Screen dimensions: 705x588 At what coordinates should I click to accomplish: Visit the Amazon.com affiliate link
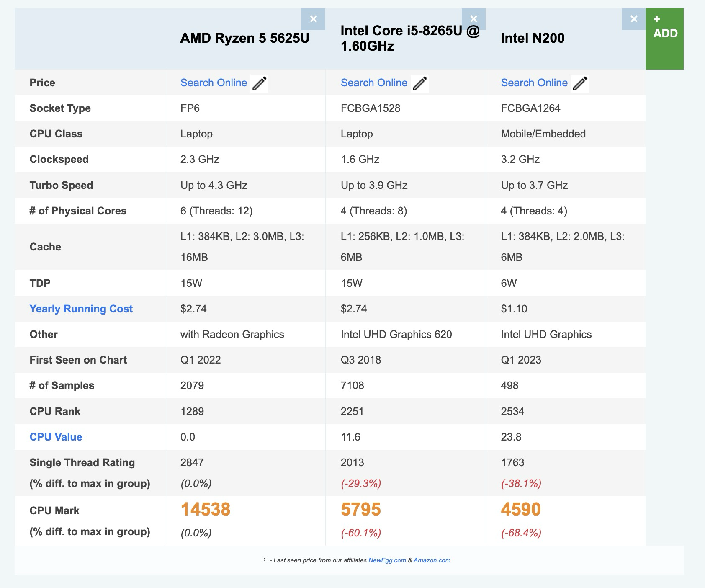click(x=432, y=560)
